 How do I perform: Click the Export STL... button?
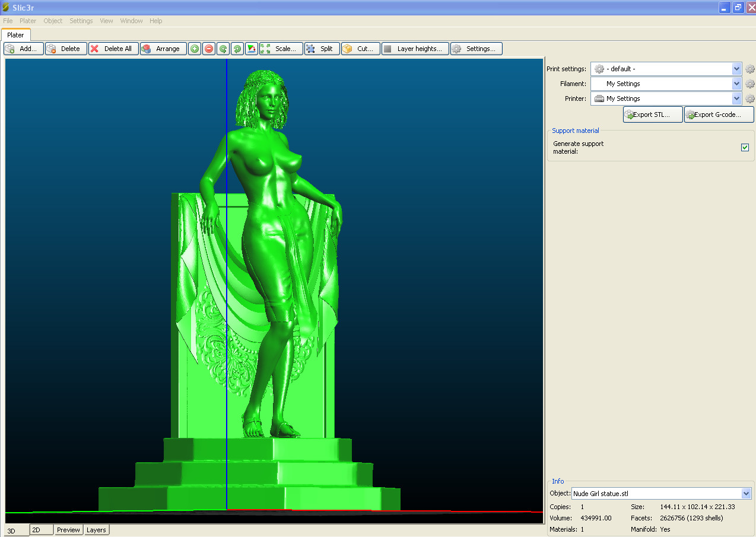click(x=652, y=115)
